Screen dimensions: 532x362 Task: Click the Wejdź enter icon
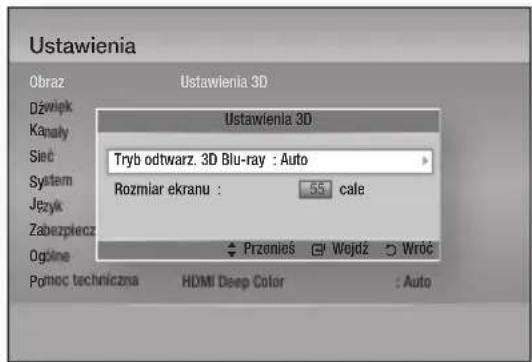pos(318,250)
